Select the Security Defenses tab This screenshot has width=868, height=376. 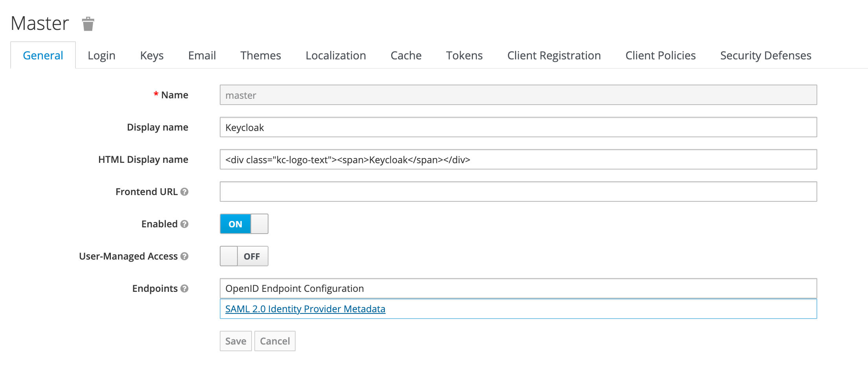click(766, 55)
